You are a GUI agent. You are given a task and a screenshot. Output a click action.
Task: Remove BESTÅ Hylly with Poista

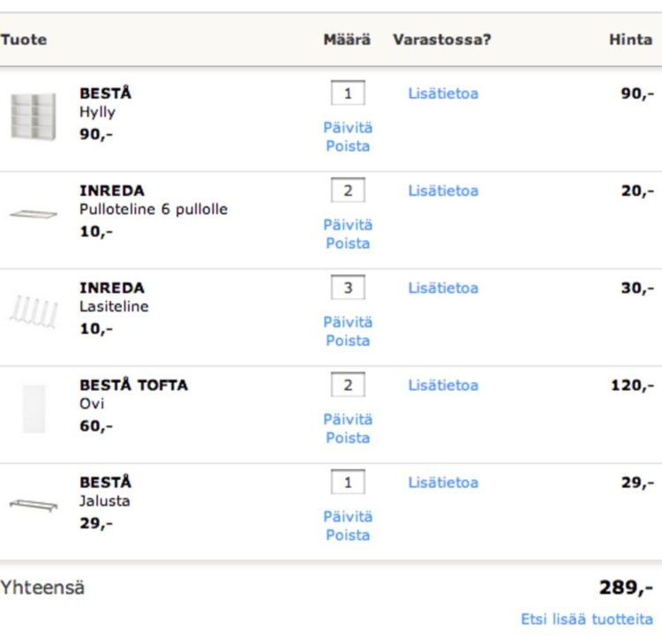coord(348,146)
